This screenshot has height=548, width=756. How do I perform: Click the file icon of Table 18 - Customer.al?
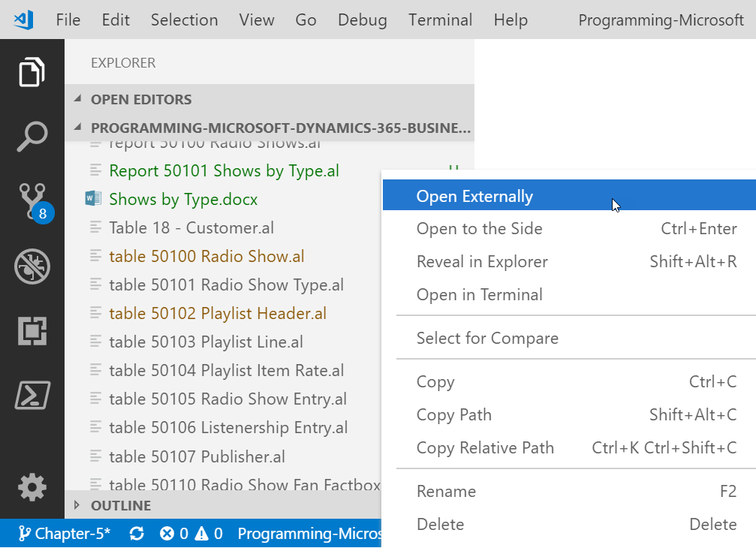click(x=95, y=227)
